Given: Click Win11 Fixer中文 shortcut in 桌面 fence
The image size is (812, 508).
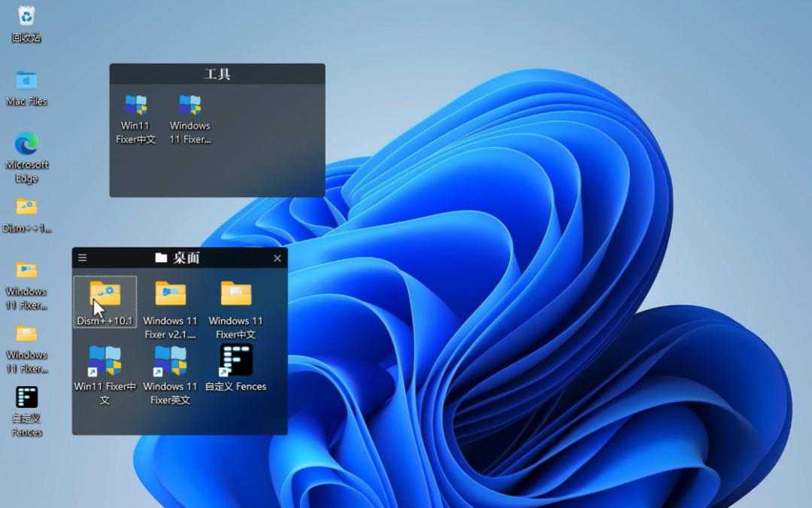Looking at the screenshot, I should point(105,360).
